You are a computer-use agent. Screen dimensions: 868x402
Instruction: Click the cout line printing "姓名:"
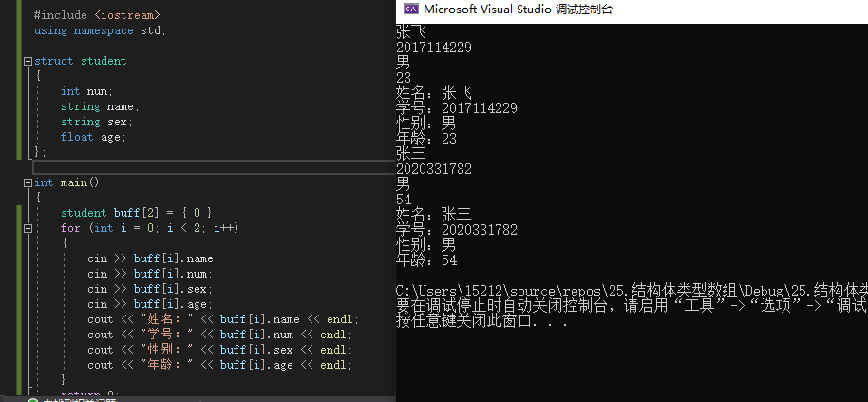[x=223, y=319]
